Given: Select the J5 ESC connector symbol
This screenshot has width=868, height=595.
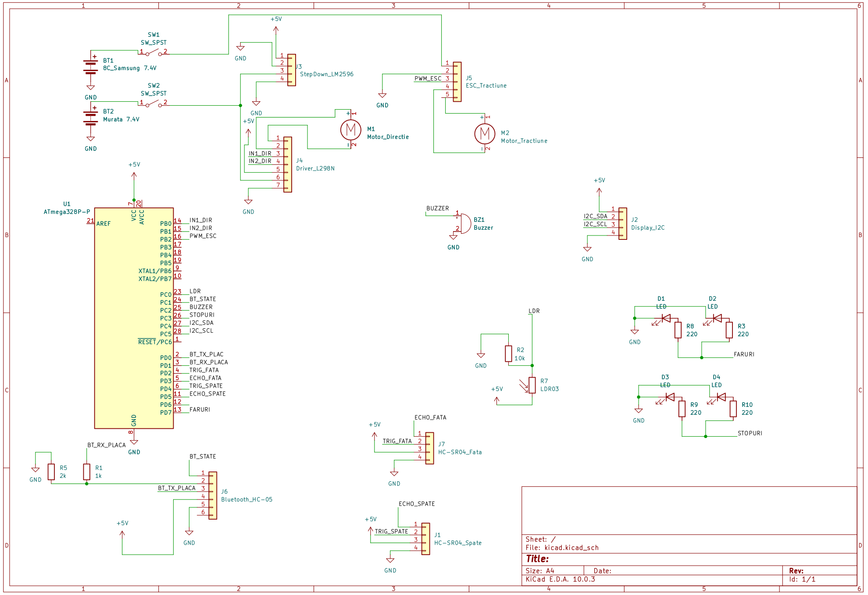Looking at the screenshot, I should coord(457,82).
